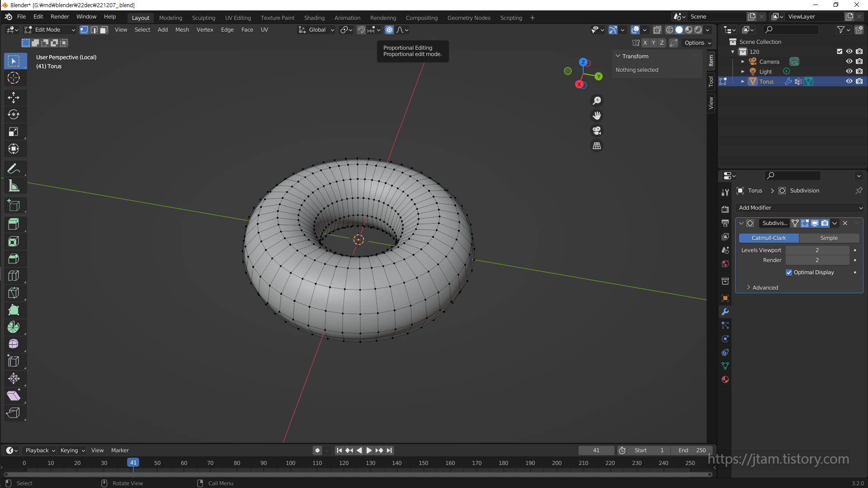The image size is (868, 488).
Task: Select the Simple subdivision type
Action: click(829, 238)
